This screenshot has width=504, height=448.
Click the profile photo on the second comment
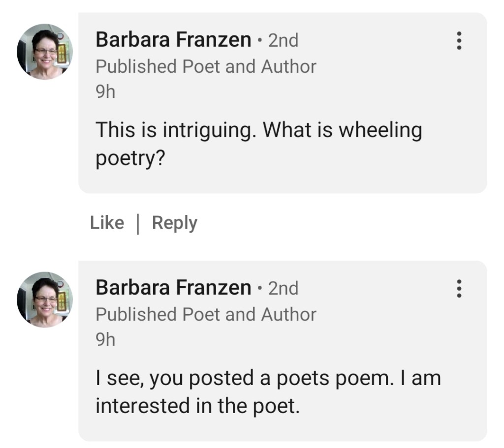(45, 299)
